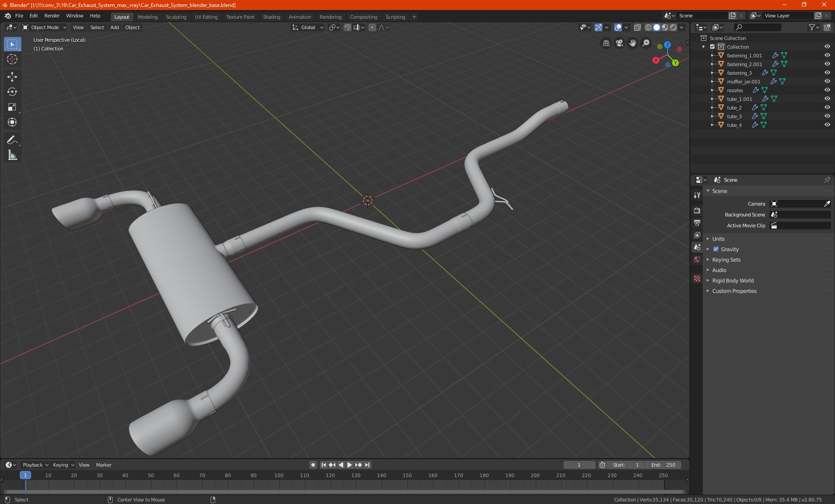Open the World properties tab icon
Screen dimensions: 835x504
(697, 259)
